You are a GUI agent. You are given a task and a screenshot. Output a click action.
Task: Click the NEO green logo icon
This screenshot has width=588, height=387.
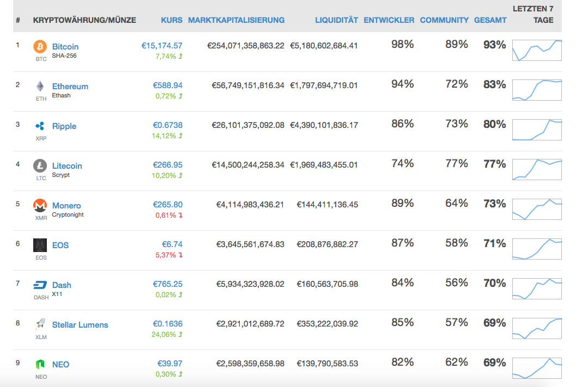point(40,364)
